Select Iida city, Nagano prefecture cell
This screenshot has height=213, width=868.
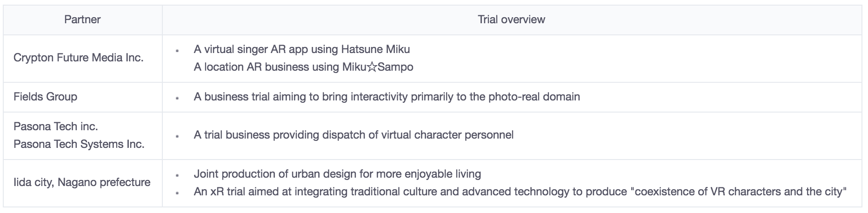[x=83, y=182]
